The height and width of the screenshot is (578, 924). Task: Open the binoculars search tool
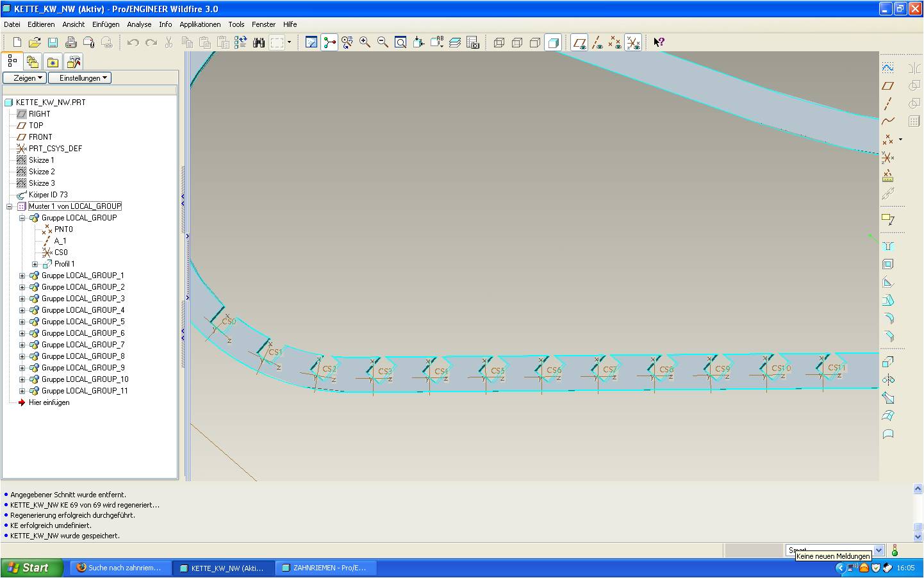click(x=259, y=42)
